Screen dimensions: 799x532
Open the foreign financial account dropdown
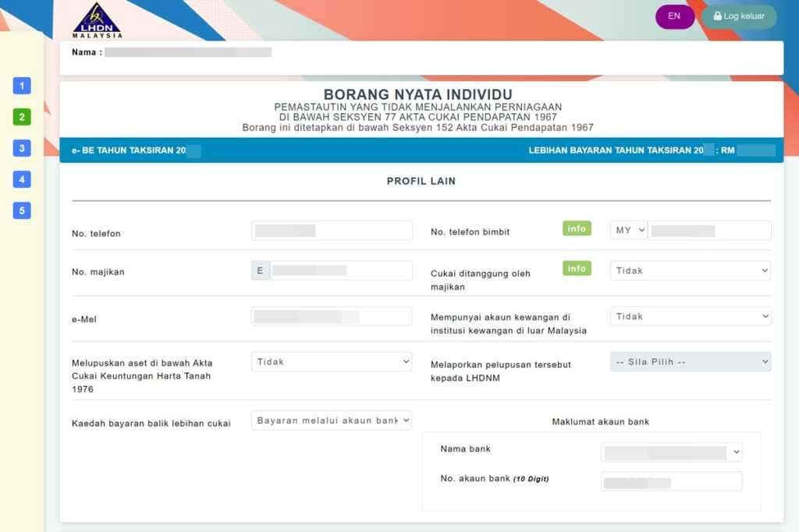coord(690,316)
